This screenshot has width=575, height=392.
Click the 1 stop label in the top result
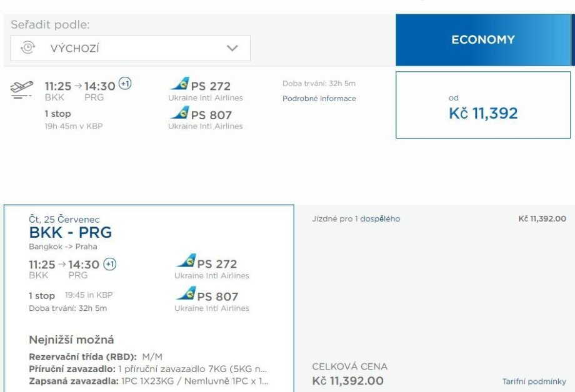pyautogui.click(x=57, y=114)
